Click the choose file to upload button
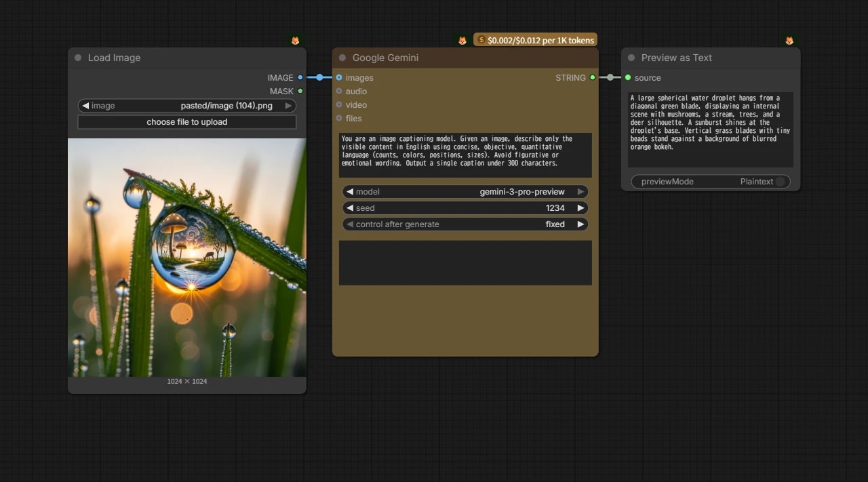 point(187,122)
